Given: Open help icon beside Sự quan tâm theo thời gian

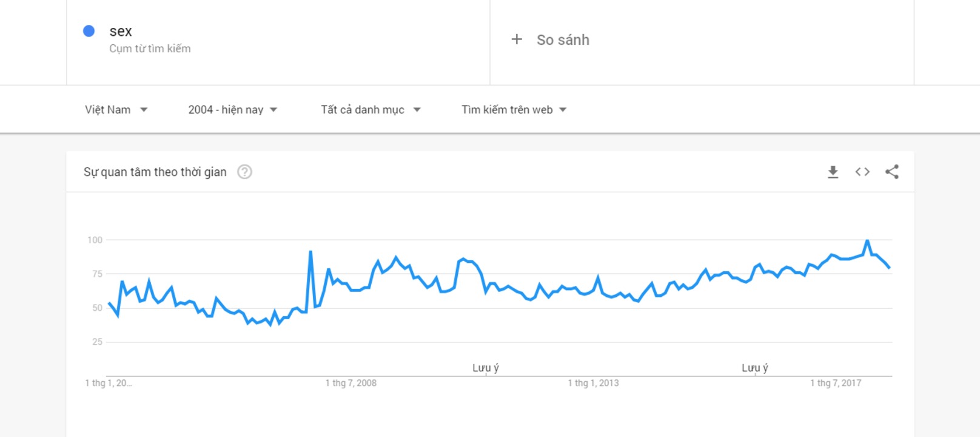Looking at the screenshot, I should tap(244, 172).
